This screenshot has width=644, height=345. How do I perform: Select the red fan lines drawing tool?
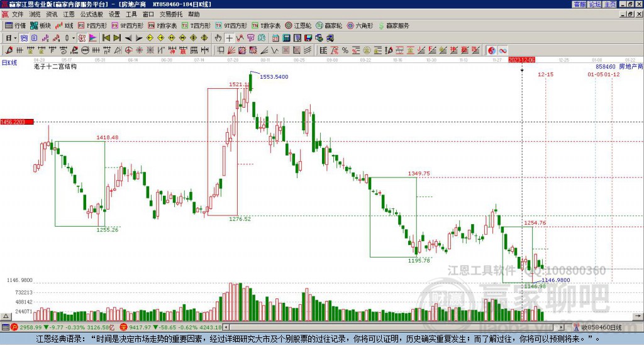pyautogui.click(x=231, y=50)
